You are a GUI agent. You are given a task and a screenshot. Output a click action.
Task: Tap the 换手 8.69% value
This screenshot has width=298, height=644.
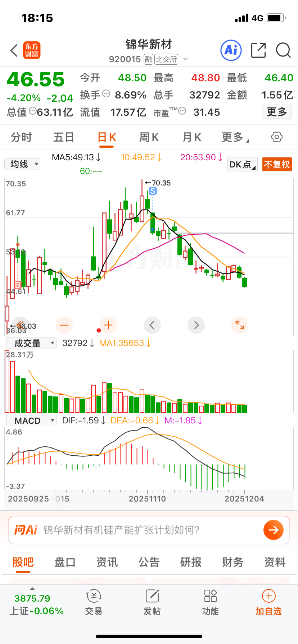tap(131, 95)
